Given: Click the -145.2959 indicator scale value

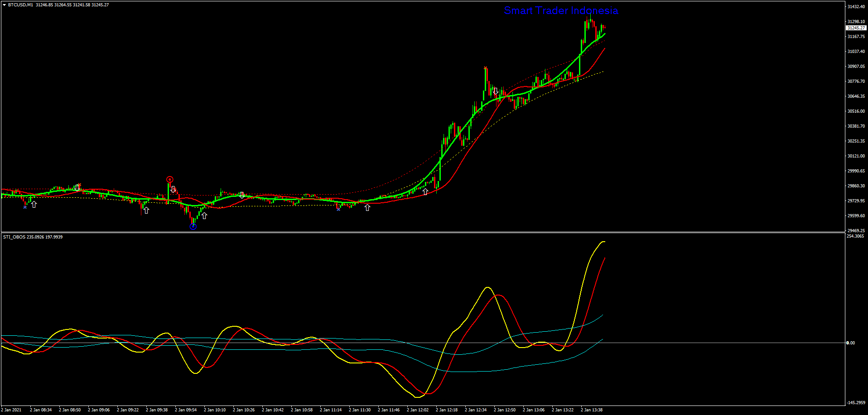Looking at the screenshot, I should point(856,403).
